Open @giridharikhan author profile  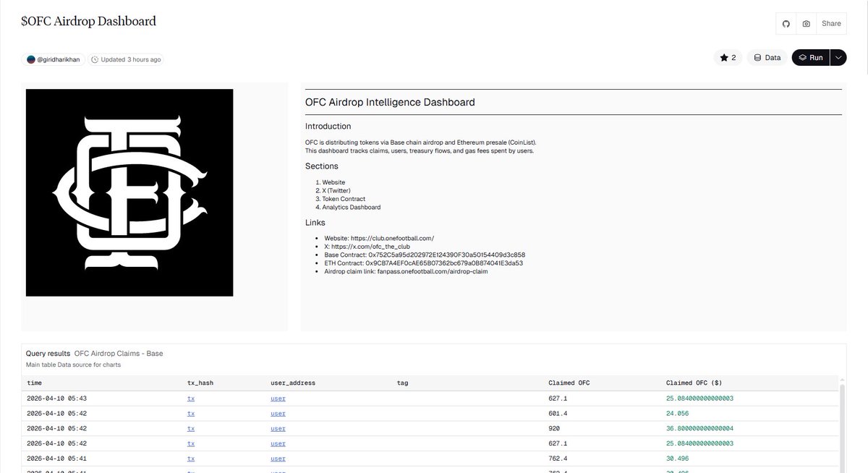tap(60, 59)
